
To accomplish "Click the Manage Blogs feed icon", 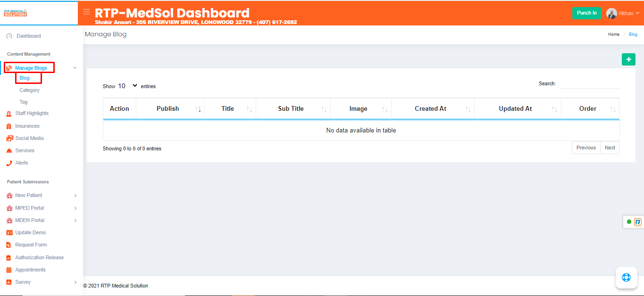I will (x=9, y=68).
